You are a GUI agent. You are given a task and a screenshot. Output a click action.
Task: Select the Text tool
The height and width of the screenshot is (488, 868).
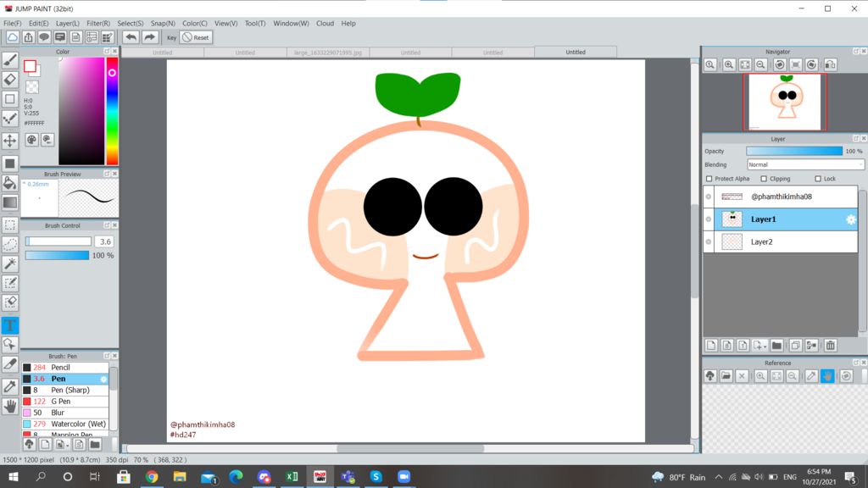(x=10, y=325)
